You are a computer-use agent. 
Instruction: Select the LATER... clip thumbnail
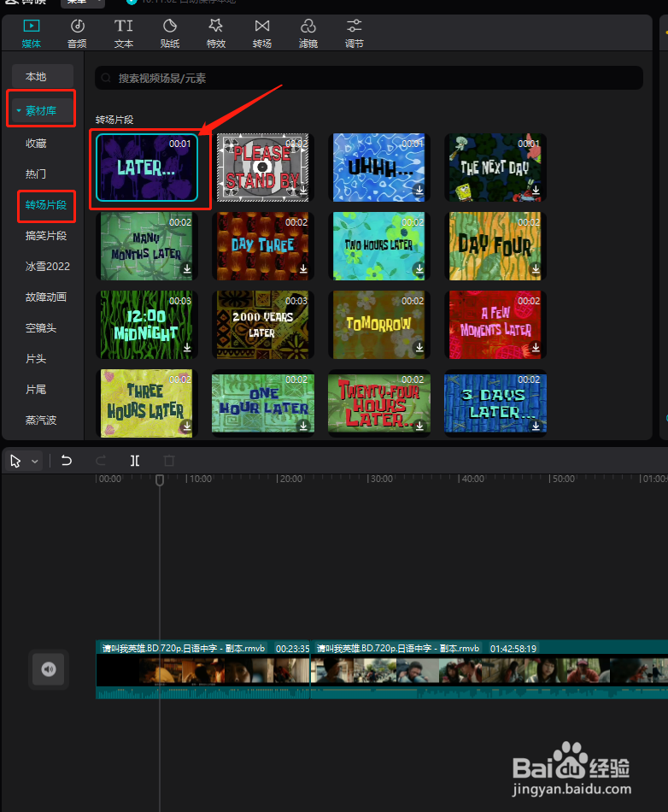pos(147,168)
